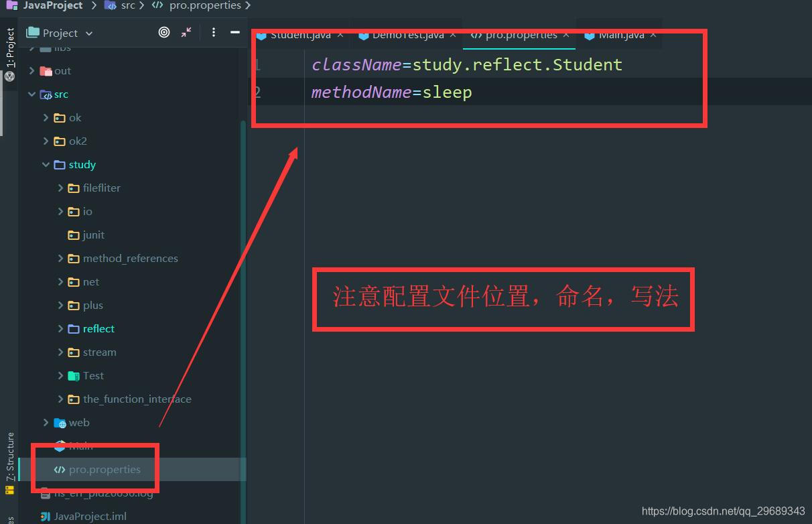Expand the plus package
The image size is (812, 524).
(x=60, y=305)
